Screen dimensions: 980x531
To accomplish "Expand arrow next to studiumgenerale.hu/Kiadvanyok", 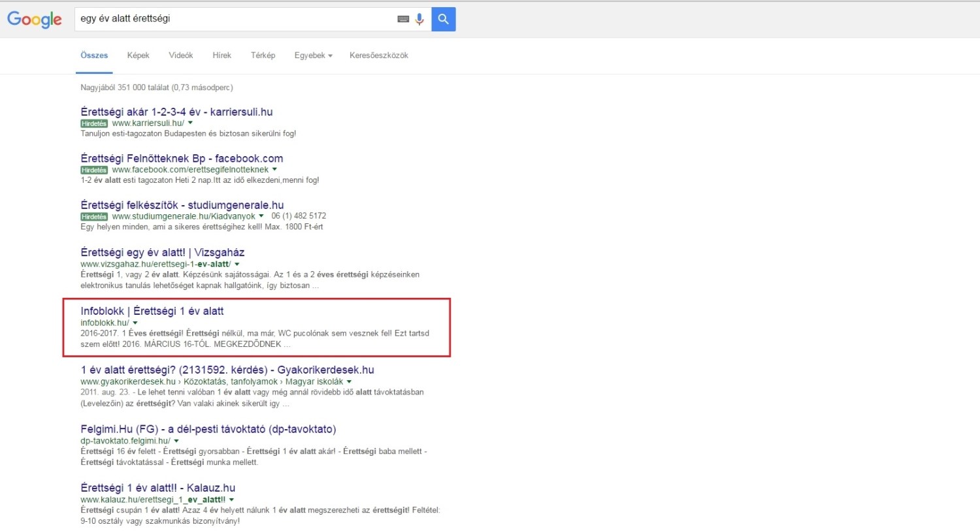I will tap(261, 216).
